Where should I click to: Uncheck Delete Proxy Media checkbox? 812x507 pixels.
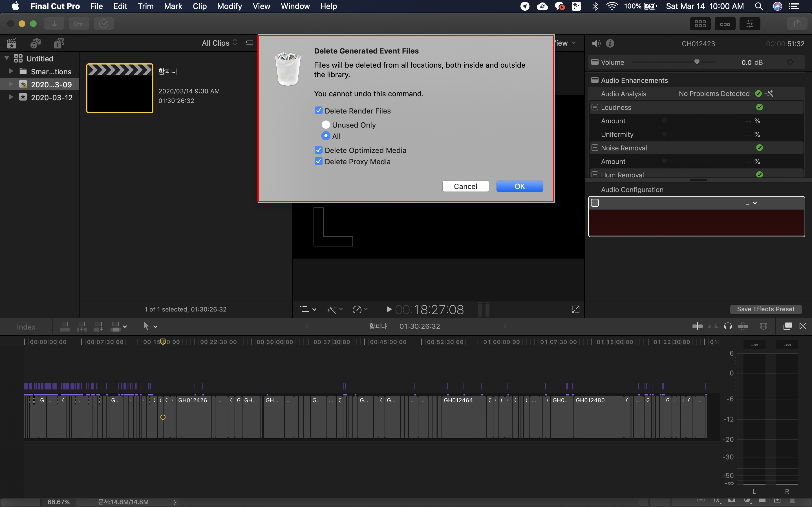coord(318,161)
